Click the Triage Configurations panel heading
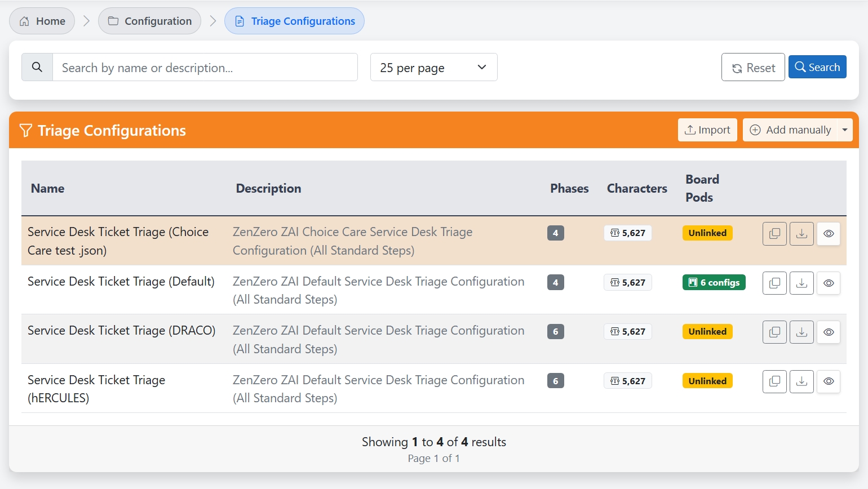 point(112,131)
